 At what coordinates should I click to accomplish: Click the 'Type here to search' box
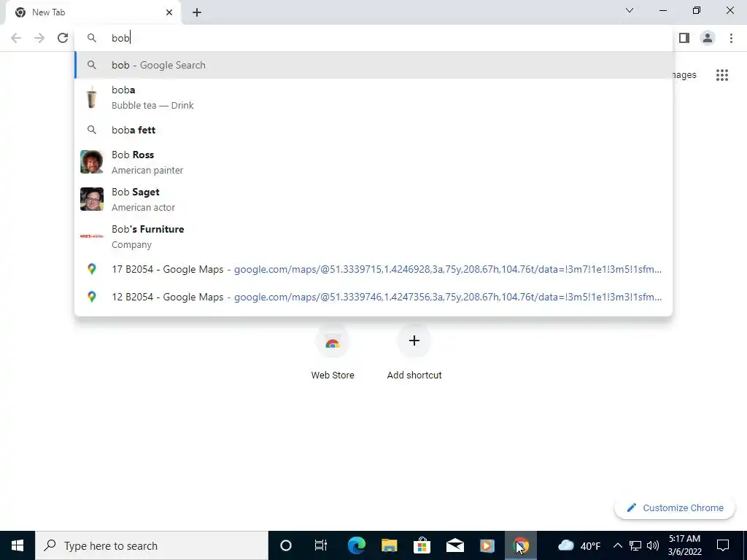click(x=152, y=545)
